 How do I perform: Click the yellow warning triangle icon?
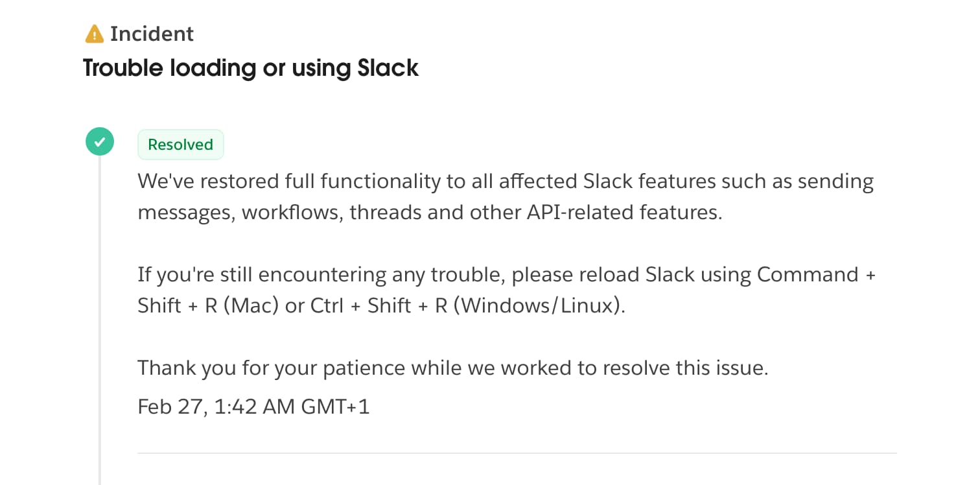(x=94, y=34)
